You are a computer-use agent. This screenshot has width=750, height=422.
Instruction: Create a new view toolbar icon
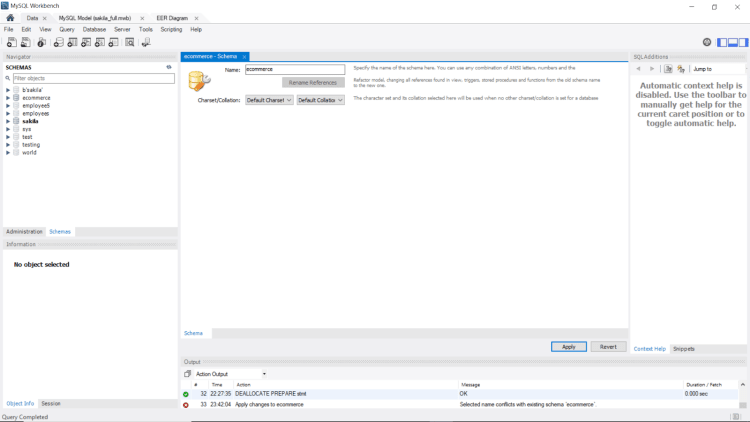click(86, 43)
